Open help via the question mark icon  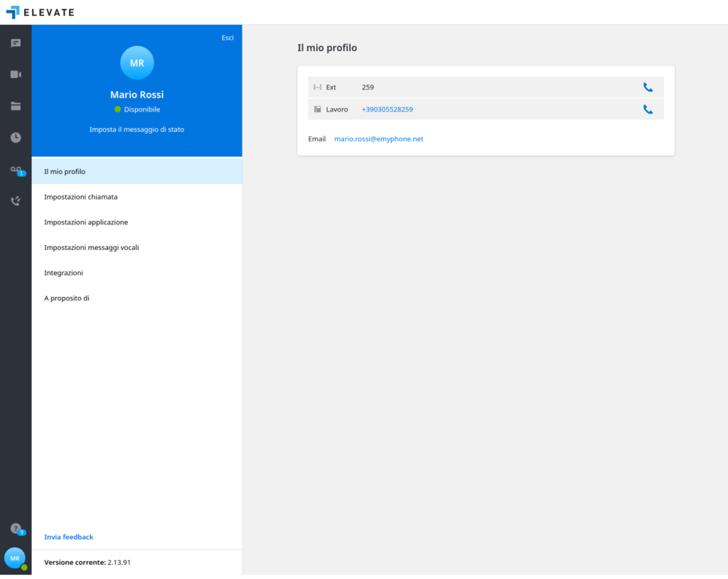(15, 529)
